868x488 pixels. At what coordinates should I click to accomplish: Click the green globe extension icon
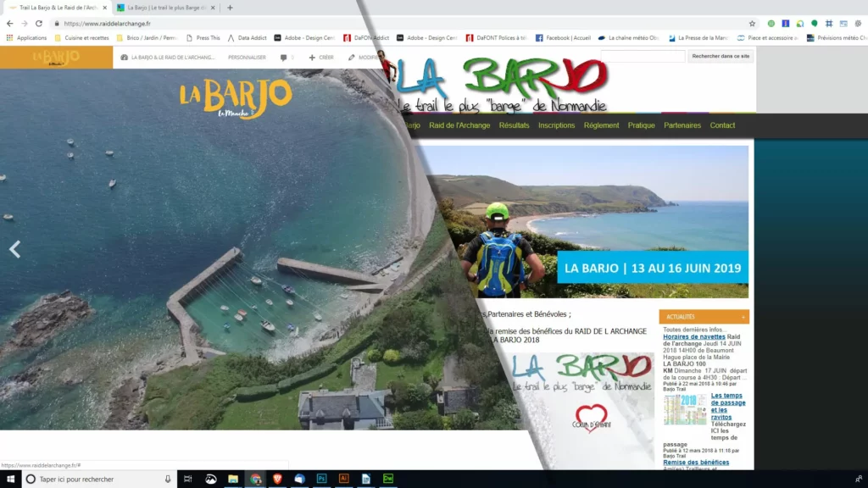tap(771, 24)
